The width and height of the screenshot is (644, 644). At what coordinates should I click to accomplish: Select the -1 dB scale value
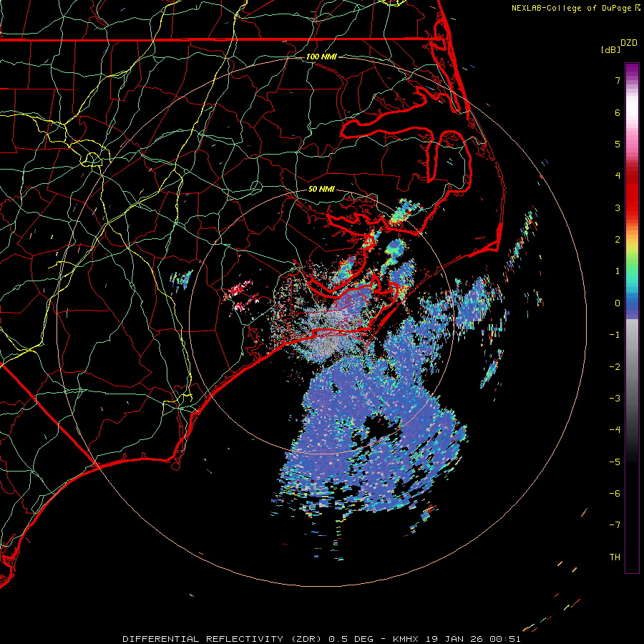615,335
